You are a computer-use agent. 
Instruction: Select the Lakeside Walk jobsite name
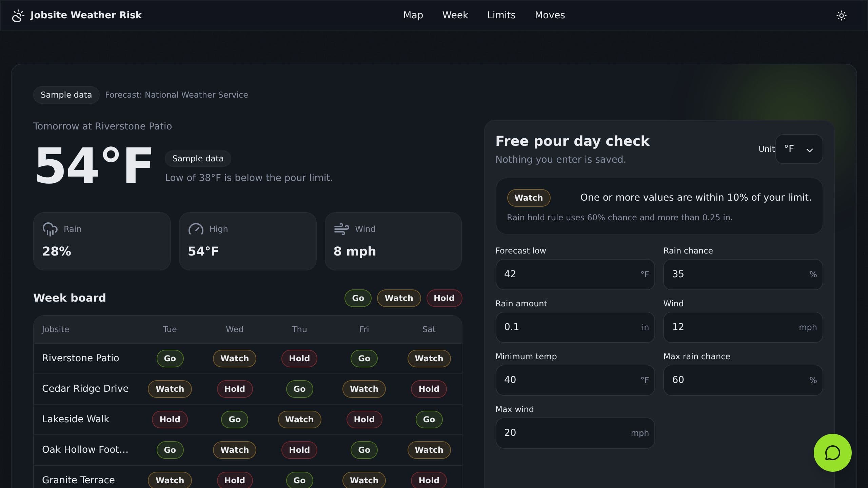75,419
